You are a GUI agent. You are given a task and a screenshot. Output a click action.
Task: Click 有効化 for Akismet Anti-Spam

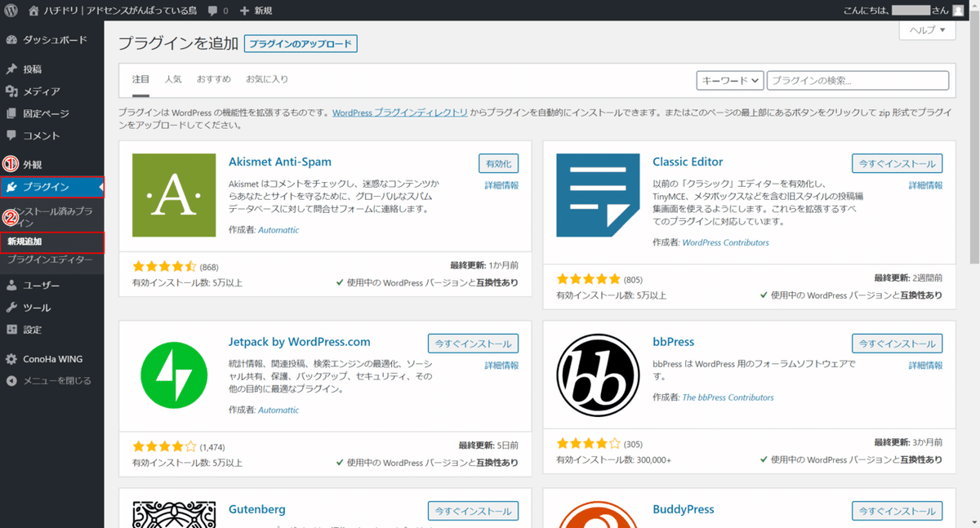498,163
